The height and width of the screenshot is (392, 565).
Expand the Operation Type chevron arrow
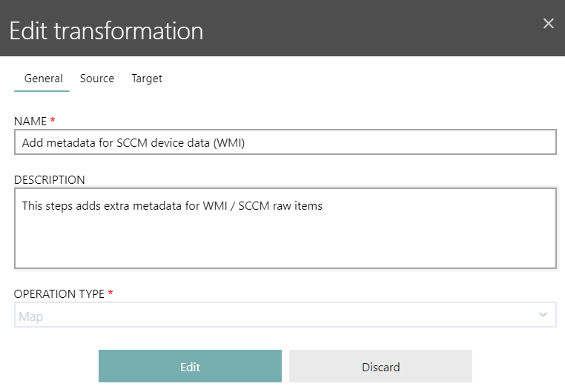543,315
